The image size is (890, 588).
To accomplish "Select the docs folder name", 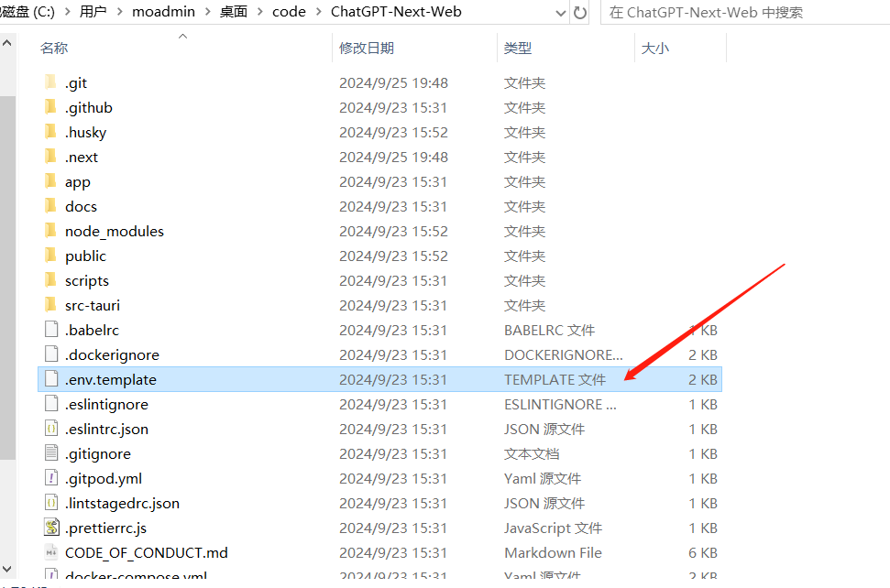I will pos(82,206).
